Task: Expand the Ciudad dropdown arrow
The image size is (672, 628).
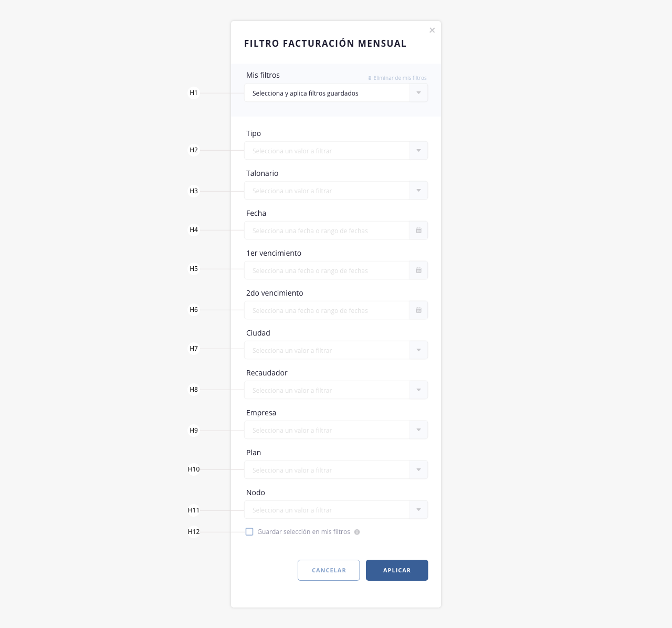Action: point(418,350)
